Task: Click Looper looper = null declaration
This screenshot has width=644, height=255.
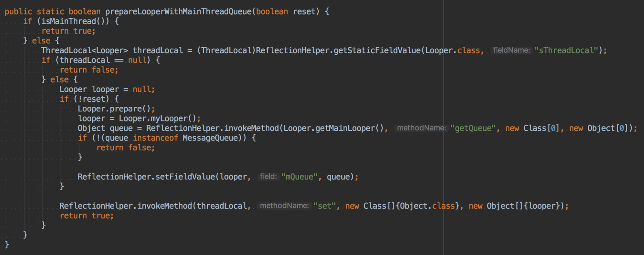Action: [107, 90]
